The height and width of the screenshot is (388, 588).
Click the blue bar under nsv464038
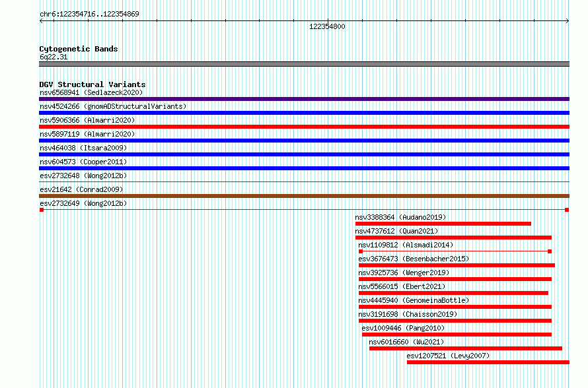pyautogui.click(x=304, y=154)
